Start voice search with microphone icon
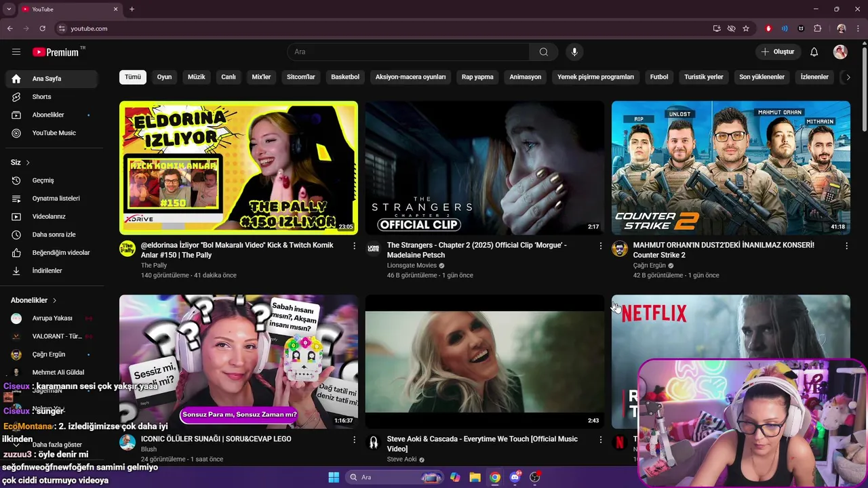Viewport: 868px width, 488px height. tap(574, 52)
